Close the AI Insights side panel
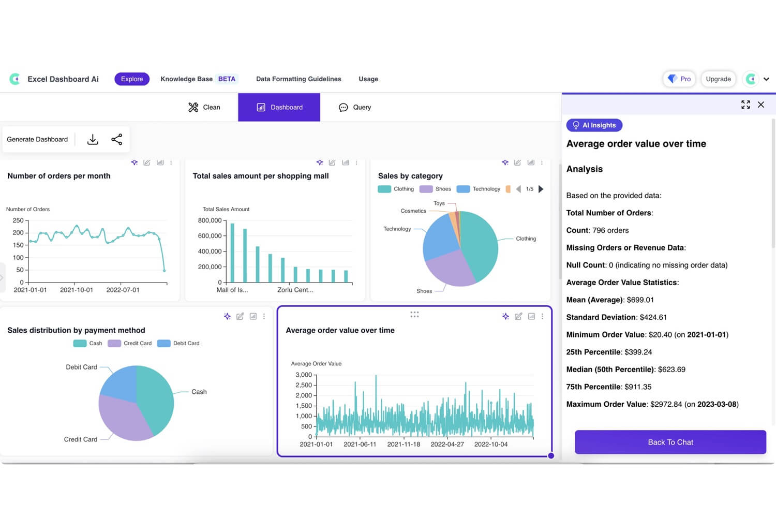The width and height of the screenshot is (776, 532). pos(761,105)
